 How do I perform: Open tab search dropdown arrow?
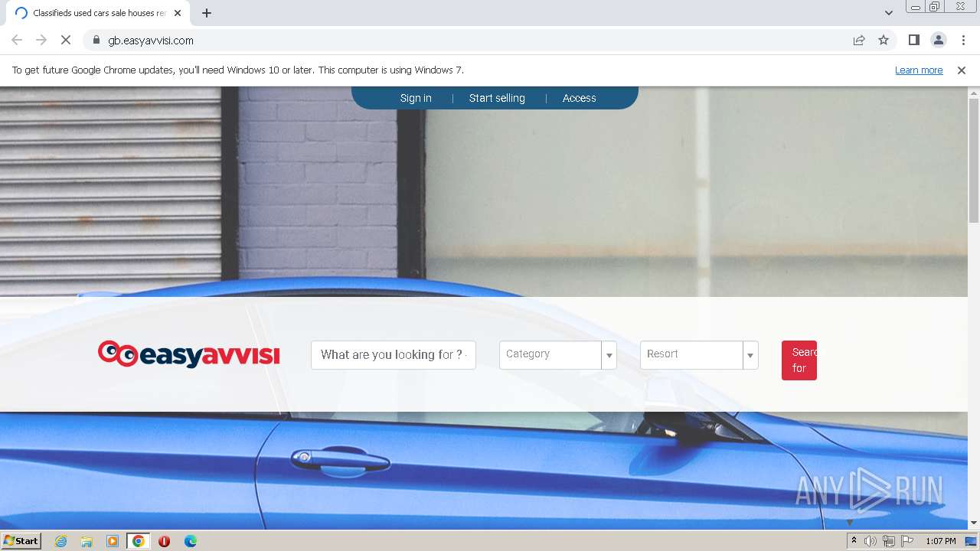(889, 13)
